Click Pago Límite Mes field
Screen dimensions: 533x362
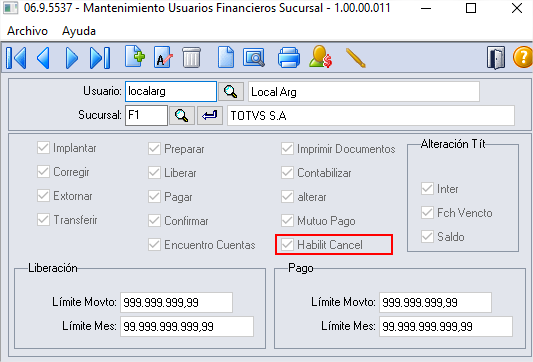(446, 326)
